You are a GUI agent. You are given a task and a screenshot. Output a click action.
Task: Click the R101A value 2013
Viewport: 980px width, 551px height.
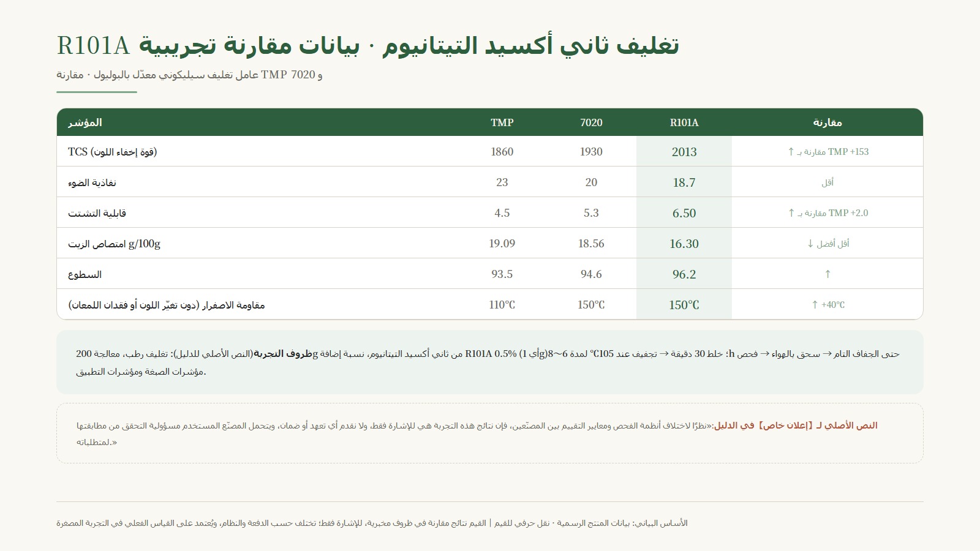click(684, 152)
